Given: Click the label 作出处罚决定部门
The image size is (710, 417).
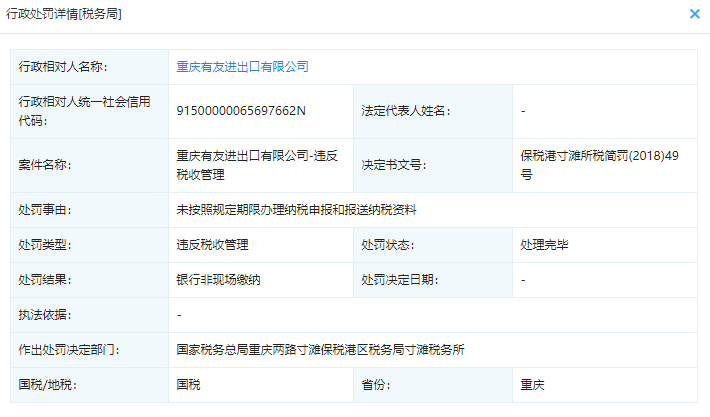Looking at the screenshot, I should pyautogui.click(x=69, y=350).
